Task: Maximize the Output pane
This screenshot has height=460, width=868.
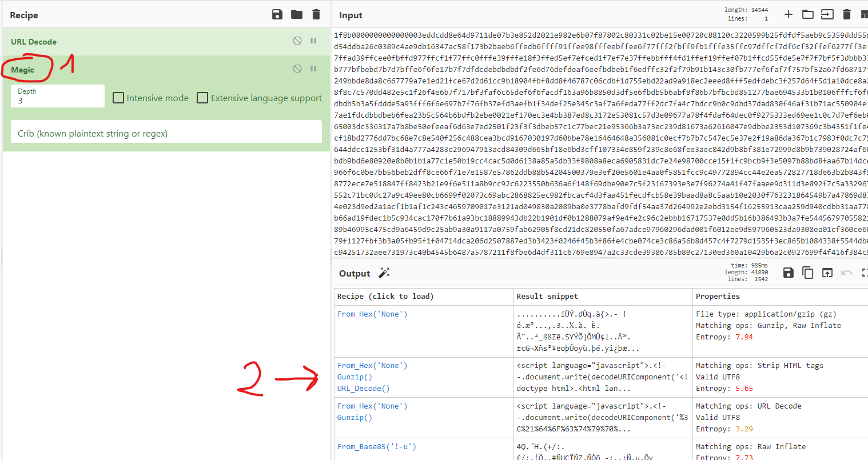Action: [x=865, y=273]
